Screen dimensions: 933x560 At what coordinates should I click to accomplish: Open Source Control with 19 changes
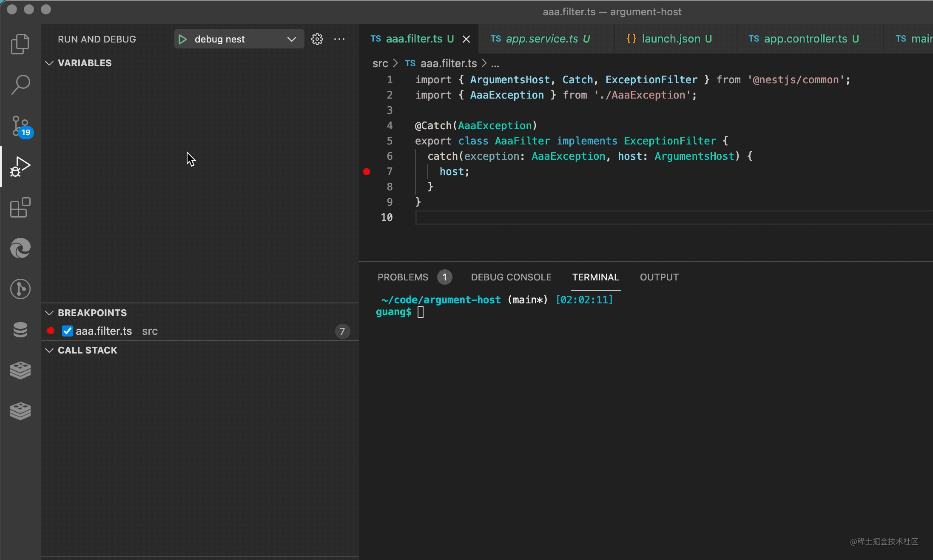(20, 126)
